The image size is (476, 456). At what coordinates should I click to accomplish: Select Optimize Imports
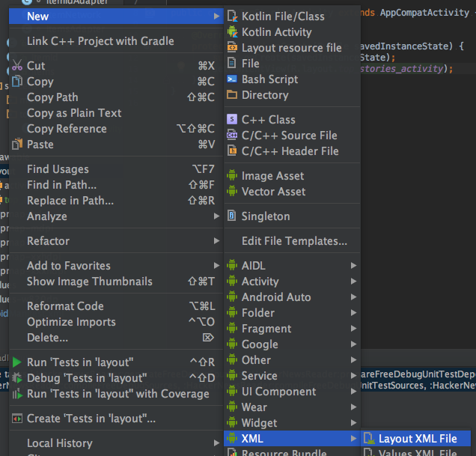click(x=116, y=322)
